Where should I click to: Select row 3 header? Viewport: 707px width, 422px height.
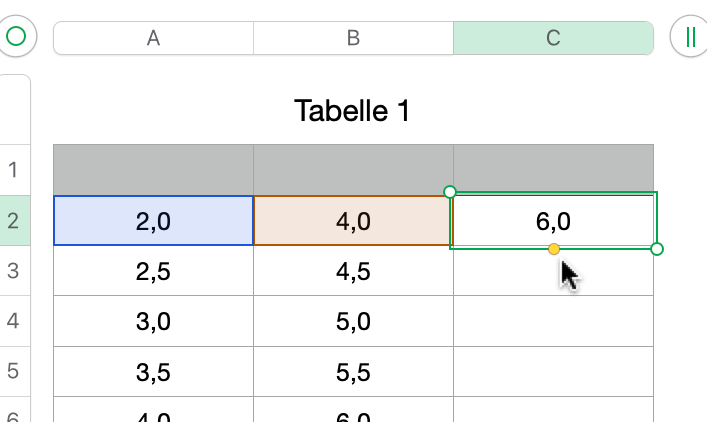(x=14, y=271)
